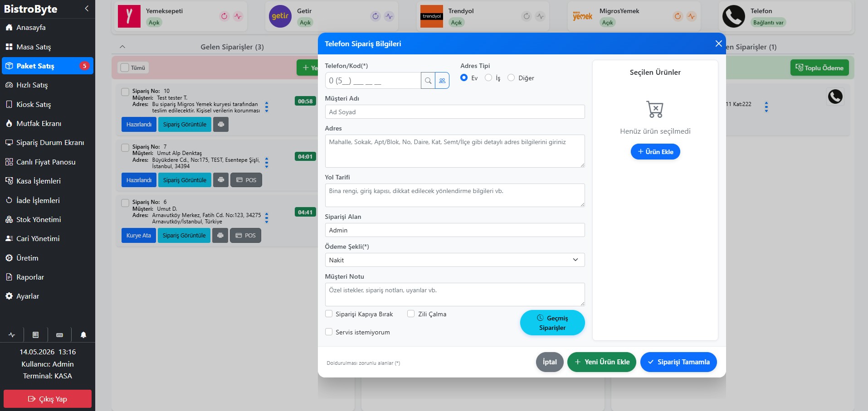Screen dimensions: 868x411
Task: Refresh Trendyol with the circular arrow icon
Action: click(x=527, y=16)
